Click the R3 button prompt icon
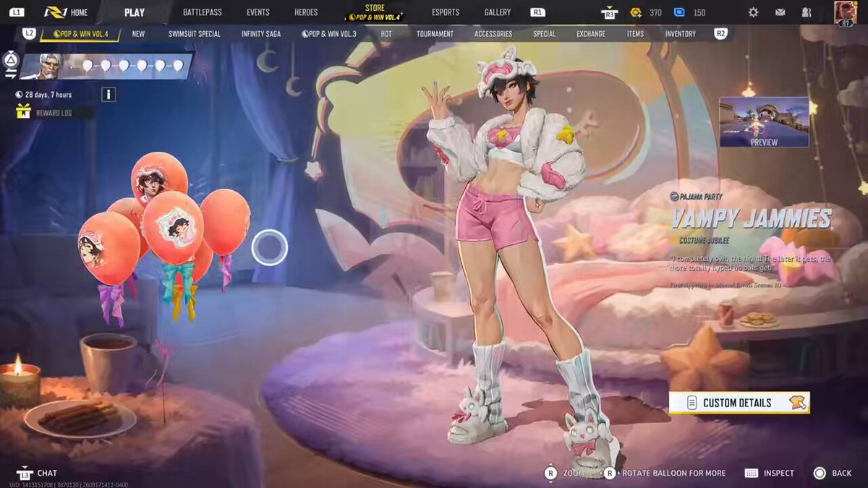 (610, 12)
